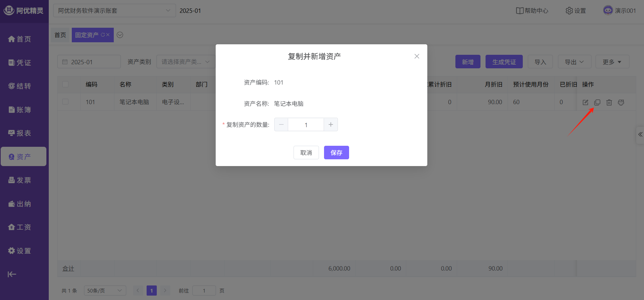644x300 pixels.
Task: Decrease copy quantity with minus button
Action: pyautogui.click(x=281, y=124)
